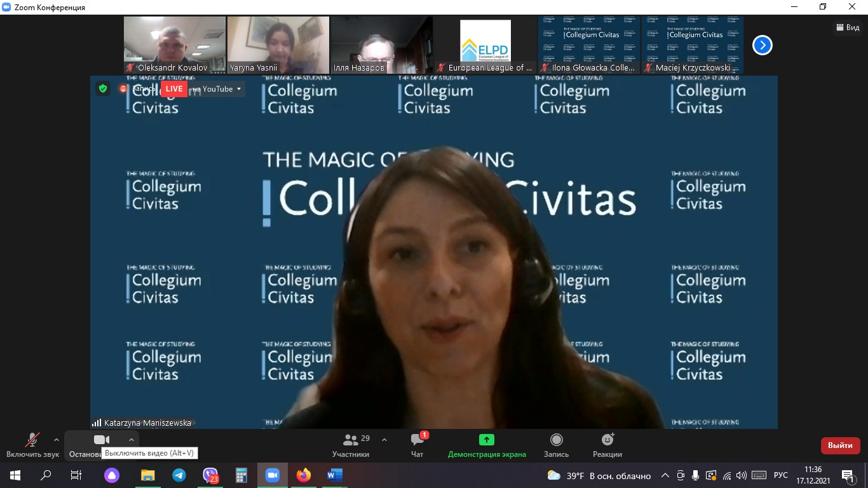
Task: Expand the на YouTube live stream dropdown
Action: 239,89
